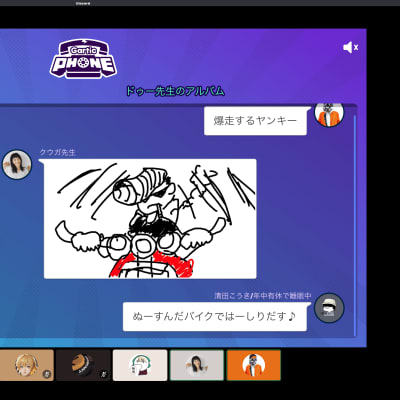The width and height of the screenshot is (400, 400).
Task: Select the dark brown avatar participant tile
Action: (83, 365)
